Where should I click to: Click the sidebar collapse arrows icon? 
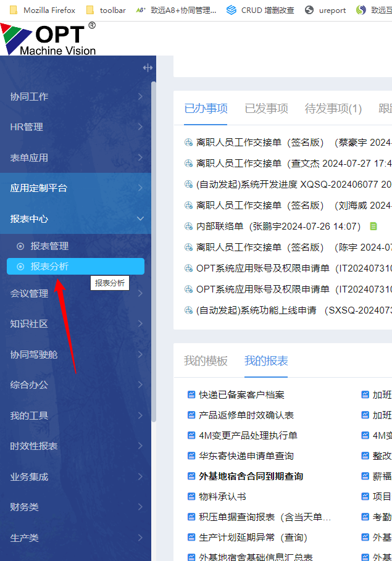[148, 68]
